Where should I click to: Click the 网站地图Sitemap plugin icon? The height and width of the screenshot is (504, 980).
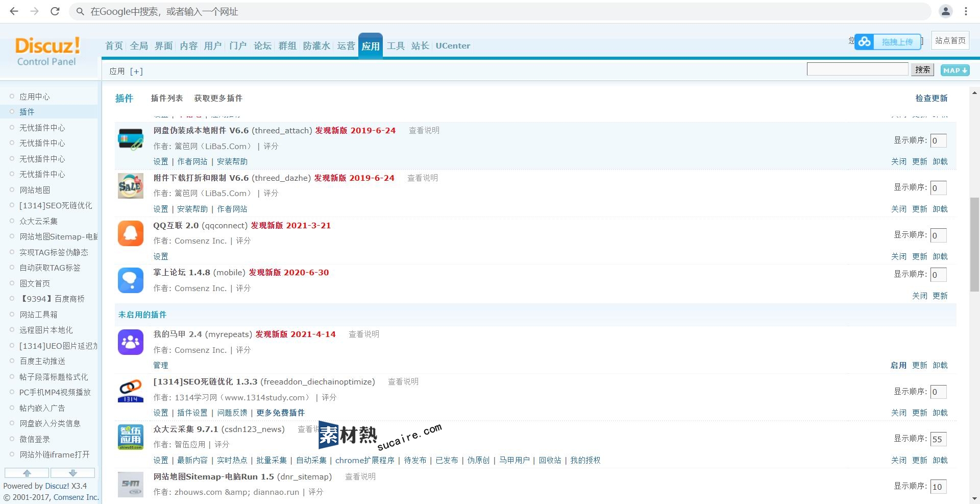coord(131,485)
